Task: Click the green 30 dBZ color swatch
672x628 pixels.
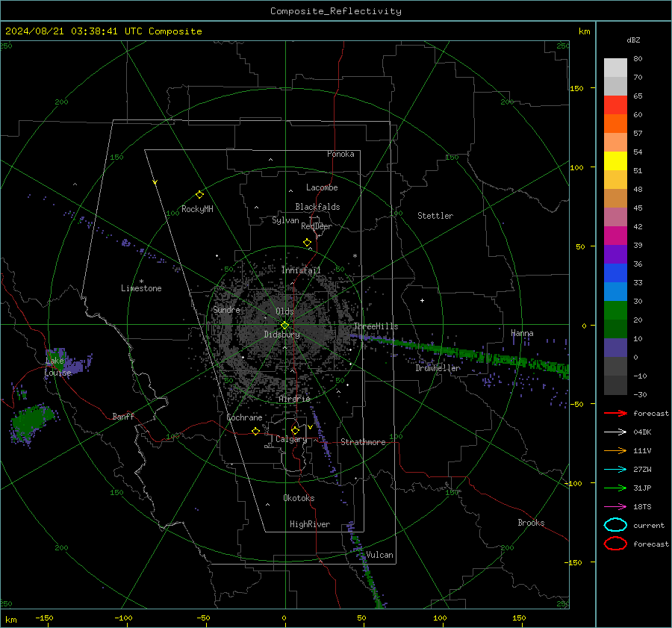Action: point(615,311)
